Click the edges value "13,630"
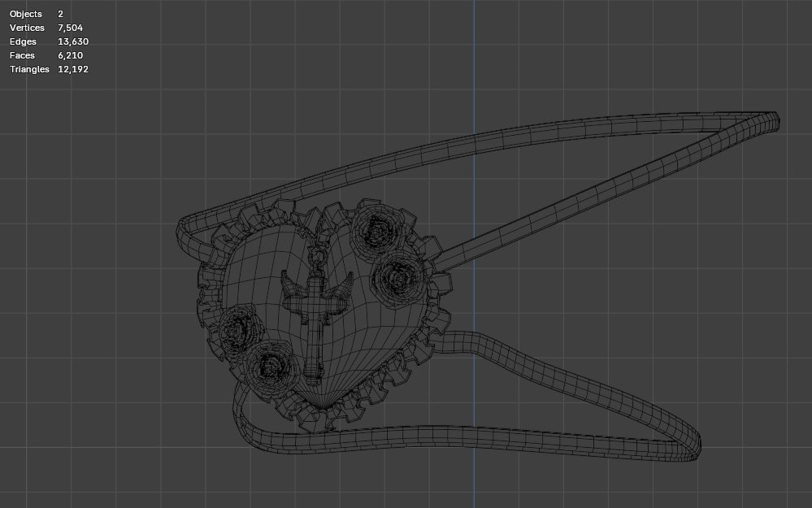The height and width of the screenshot is (508, 812). click(73, 42)
